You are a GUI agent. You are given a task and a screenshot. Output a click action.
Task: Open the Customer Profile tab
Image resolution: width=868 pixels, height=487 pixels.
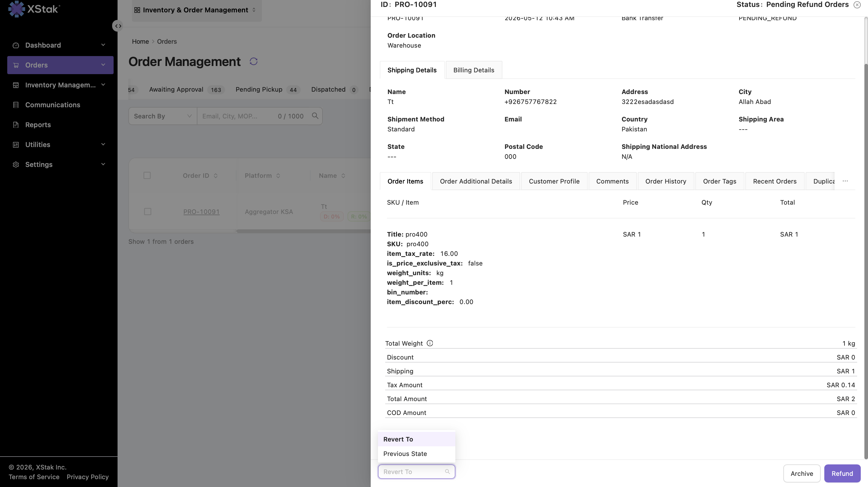[554, 181]
